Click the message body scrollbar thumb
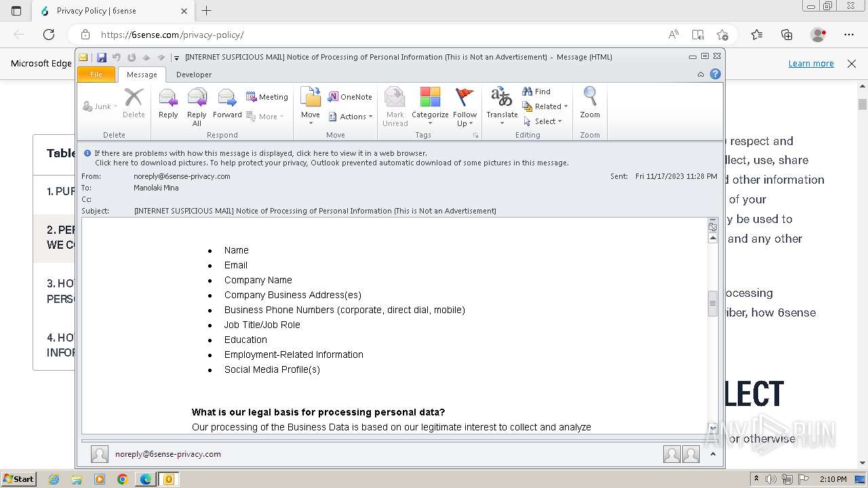 click(x=713, y=304)
